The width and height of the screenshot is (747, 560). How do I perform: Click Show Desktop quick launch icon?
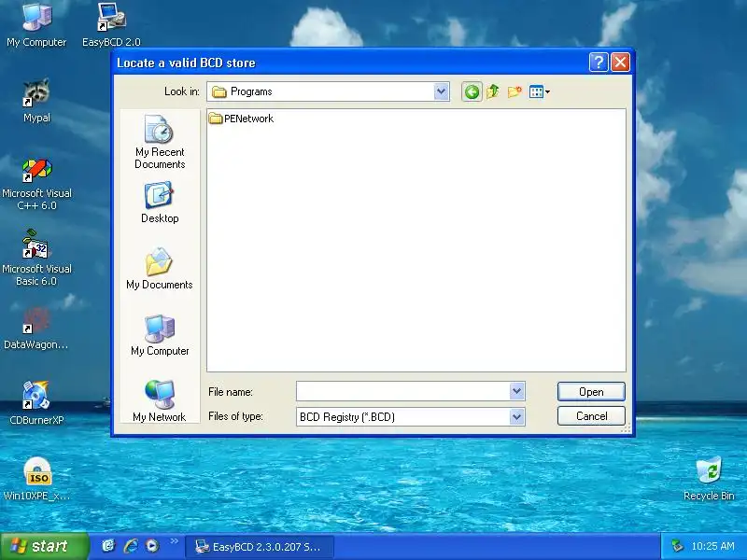tap(108, 546)
